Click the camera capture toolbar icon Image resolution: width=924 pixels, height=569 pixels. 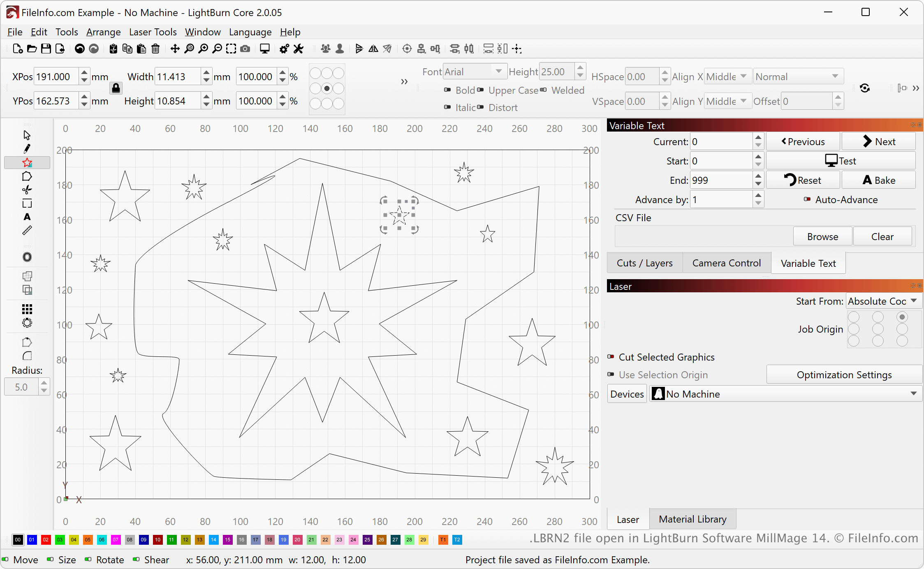click(x=245, y=49)
